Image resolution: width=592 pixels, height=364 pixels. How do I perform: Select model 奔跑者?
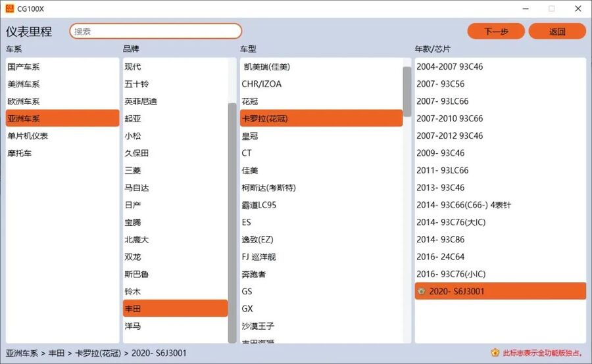[321, 274]
